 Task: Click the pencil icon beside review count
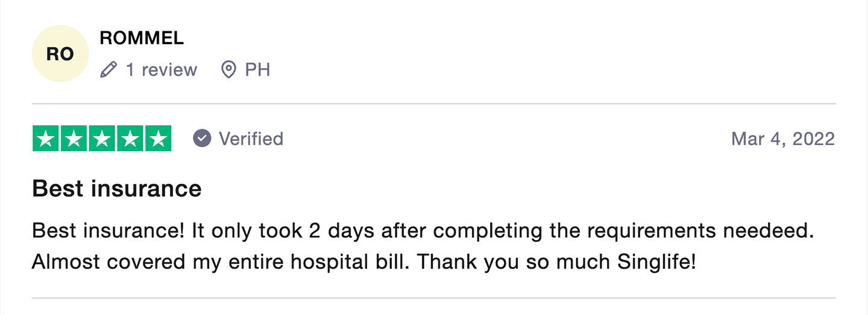click(x=108, y=70)
